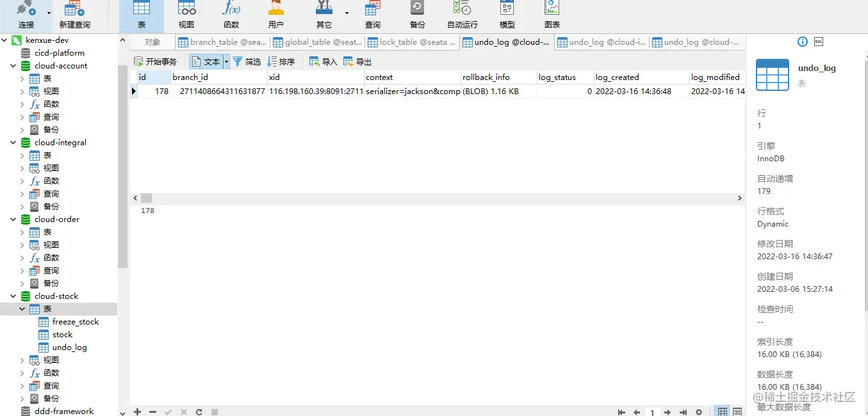Click the 排序 sort button
The image size is (868, 416).
coord(281,61)
